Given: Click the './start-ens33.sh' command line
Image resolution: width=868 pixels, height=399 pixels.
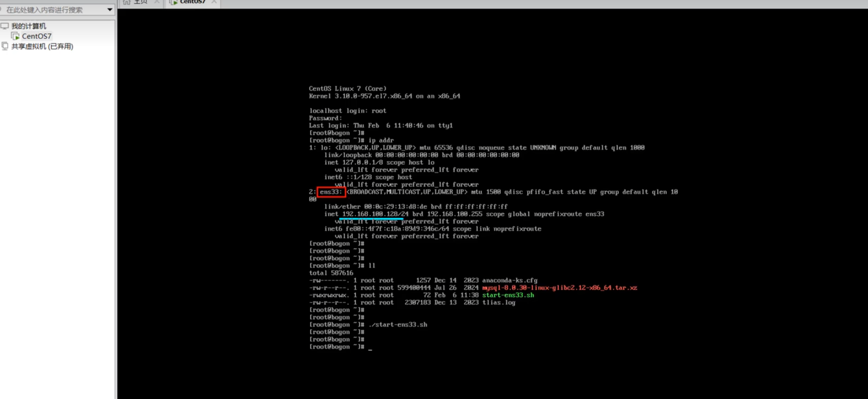Looking at the screenshot, I should [398, 324].
